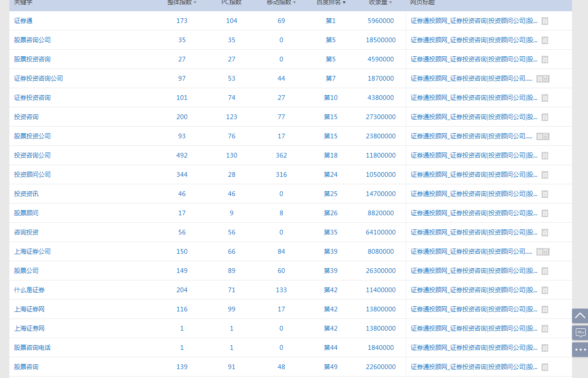Click the three-dots more options button

pyautogui.click(x=580, y=349)
